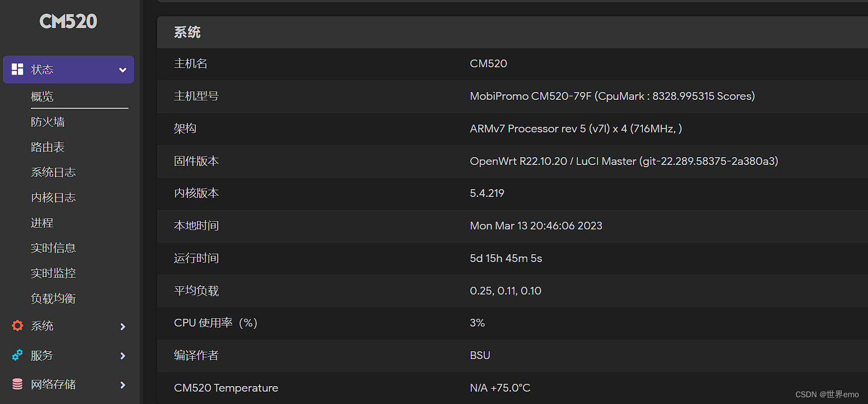Open the 进程 processes page

tap(42, 223)
